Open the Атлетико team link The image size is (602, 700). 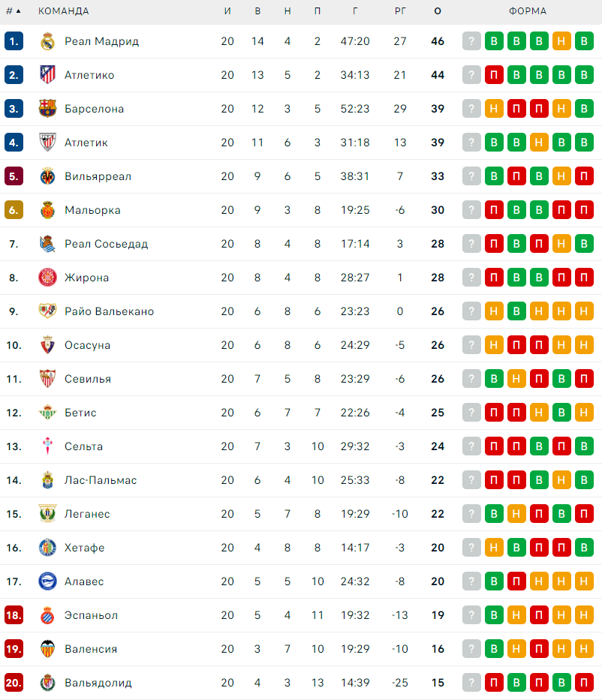(89, 75)
